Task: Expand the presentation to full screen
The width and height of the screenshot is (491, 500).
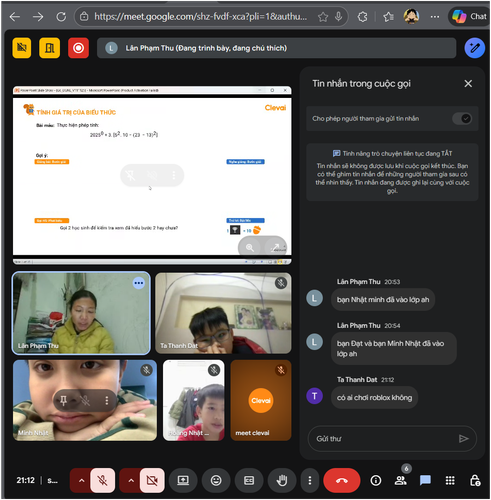Action: click(x=275, y=247)
